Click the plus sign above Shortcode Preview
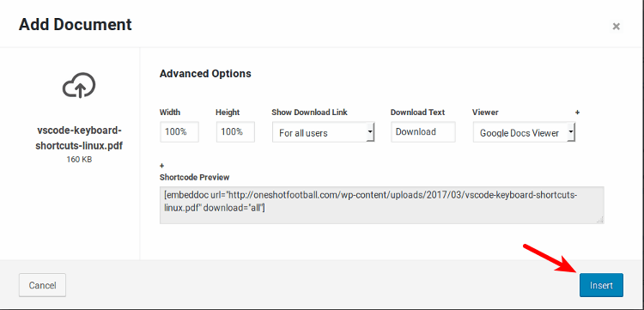The width and height of the screenshot is (644, 310). point(161,166)
